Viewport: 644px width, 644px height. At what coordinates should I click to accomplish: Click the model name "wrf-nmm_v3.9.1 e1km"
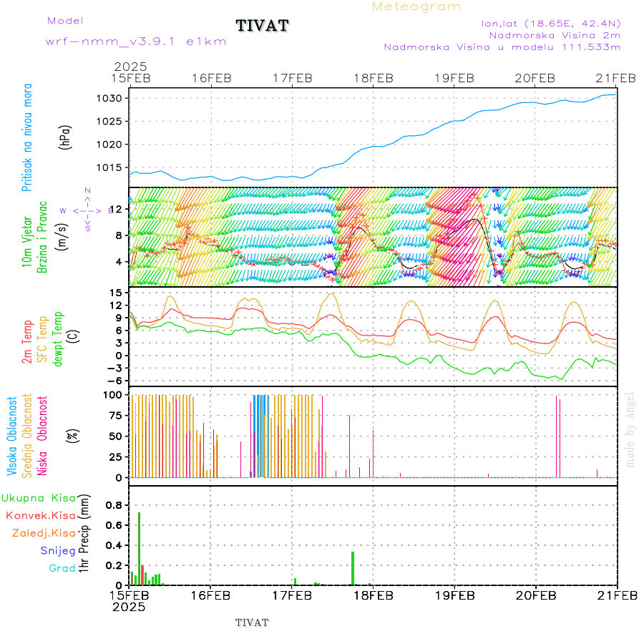point(136,42)
